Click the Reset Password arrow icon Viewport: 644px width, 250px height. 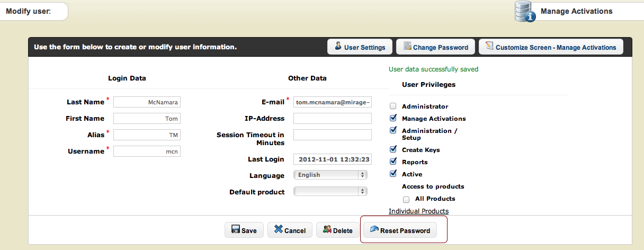374,230
